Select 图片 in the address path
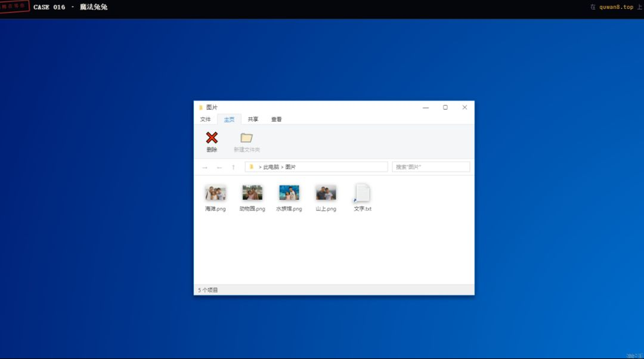Viewport: 644px width, 359px height. pyautogui.click(x=290, y=167)
